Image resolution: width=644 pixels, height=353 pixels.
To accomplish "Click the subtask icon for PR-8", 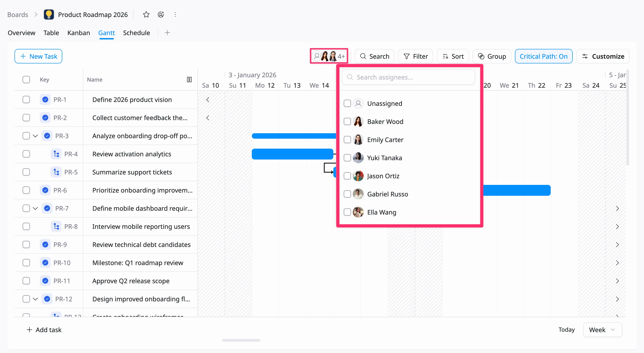I will (56, 227).
